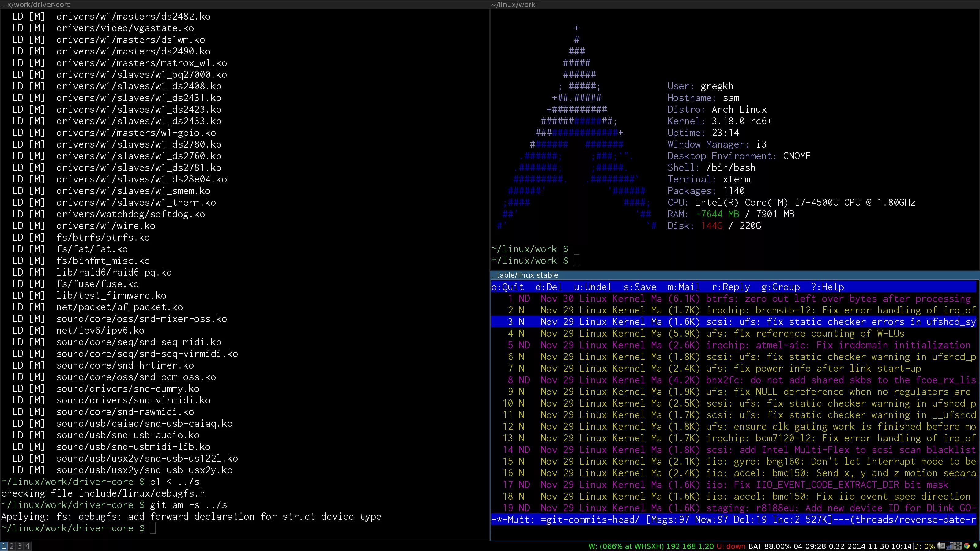The image size is (980, 551).
Task: Open the network signal tray icon
Action: (950, 546)
